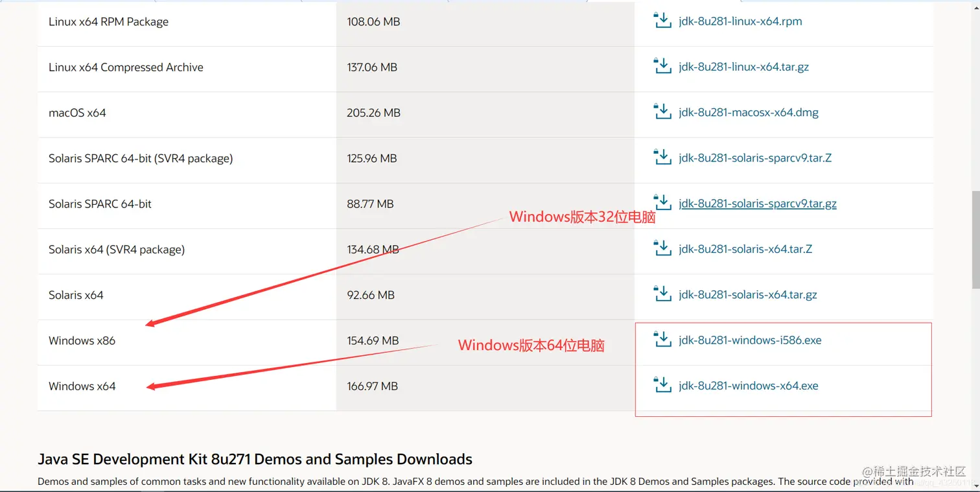Screen dimensions: 980x492
Task: Click the 8u271 Demos and Samples Downloads heading
Action: (x=255, y=460)
